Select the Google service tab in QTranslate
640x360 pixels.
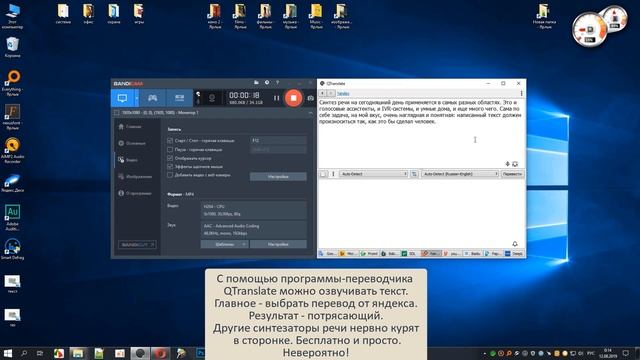coord(328,253)
